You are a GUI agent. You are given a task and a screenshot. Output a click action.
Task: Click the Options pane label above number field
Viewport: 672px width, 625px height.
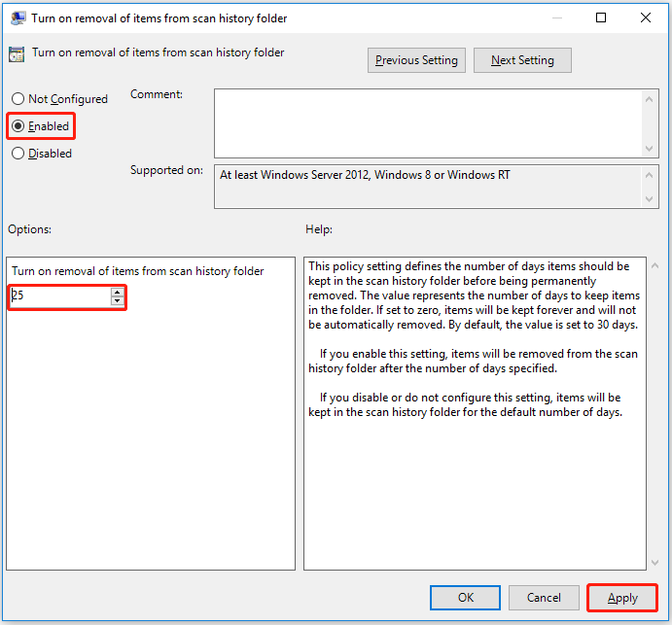coord(137,271)
